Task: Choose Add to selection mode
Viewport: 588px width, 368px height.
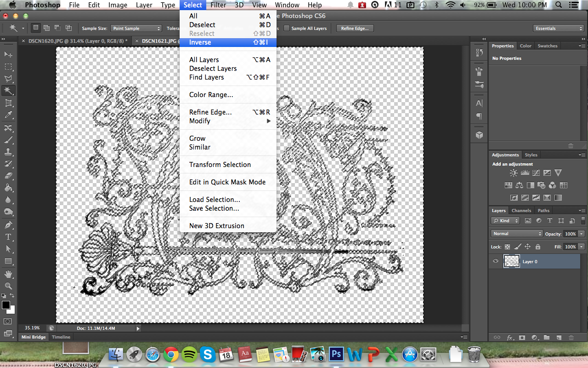Action: click(x=46, y=28)
